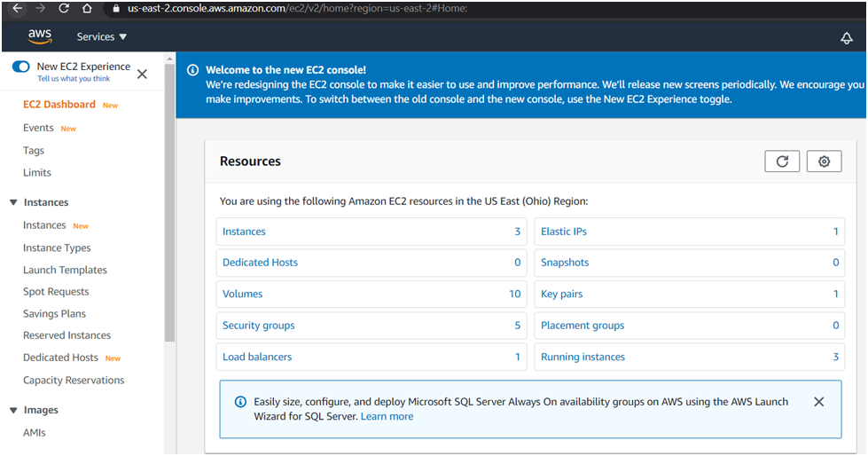Reload the browser page

pyautogui.click(x=64, y=8)
